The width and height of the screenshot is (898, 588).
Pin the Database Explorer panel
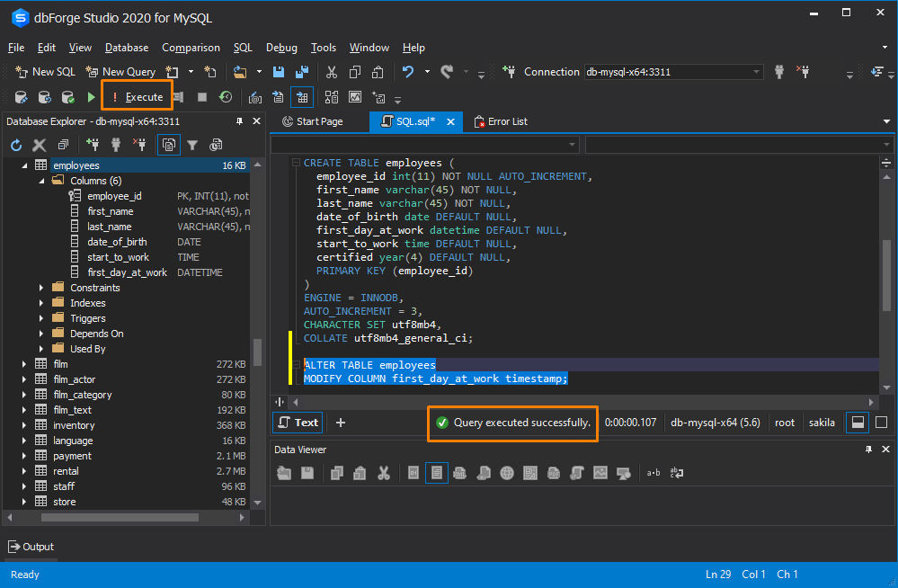point(238,120)
